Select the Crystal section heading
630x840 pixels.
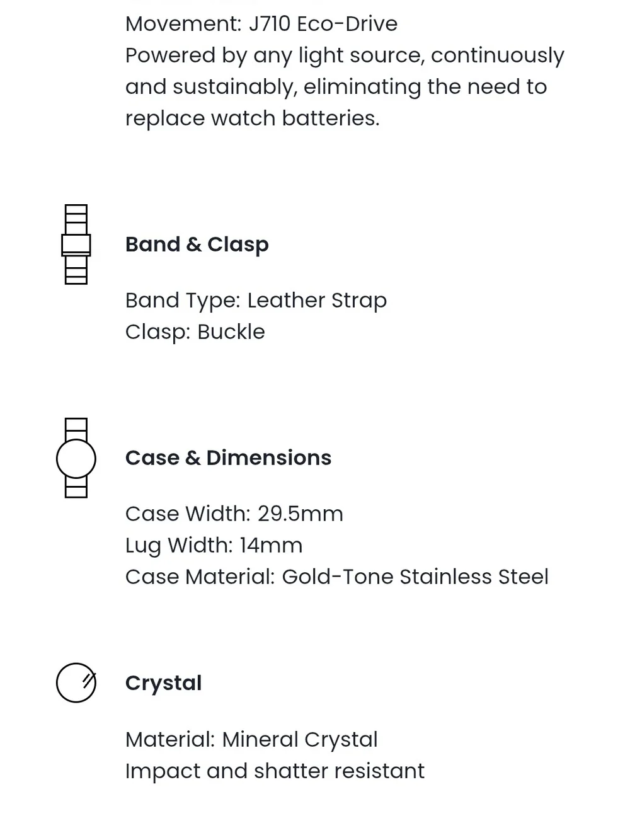[163, 683]
